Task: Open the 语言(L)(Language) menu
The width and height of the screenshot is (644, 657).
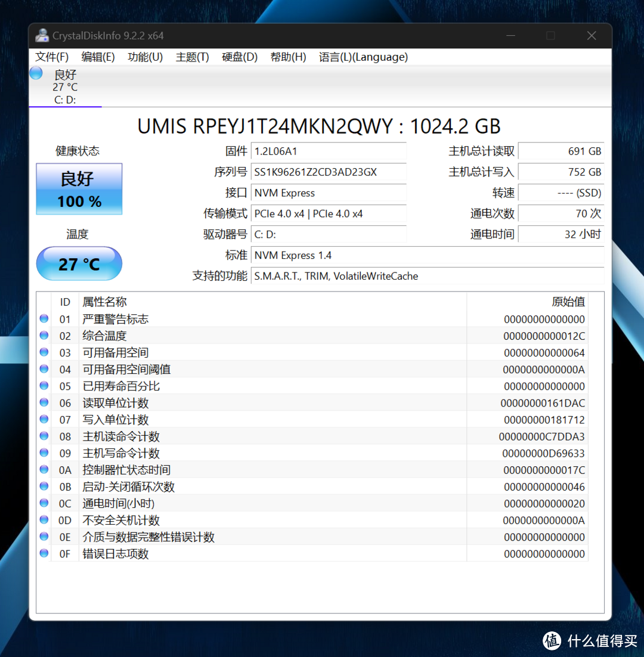Action: click(x=363, y=57)
